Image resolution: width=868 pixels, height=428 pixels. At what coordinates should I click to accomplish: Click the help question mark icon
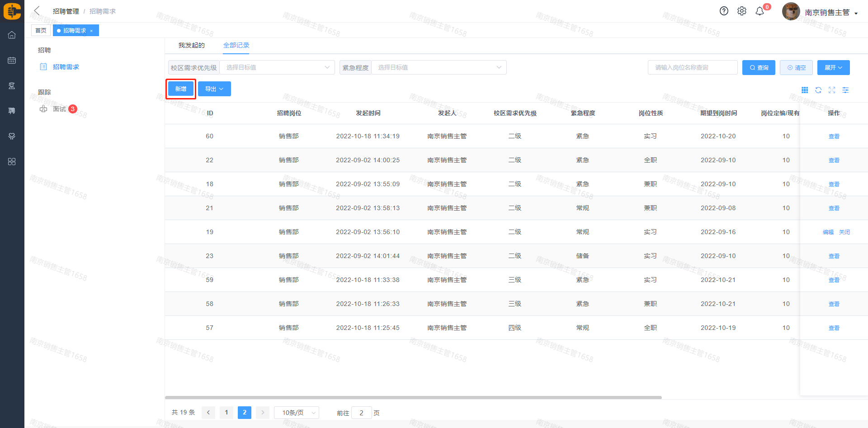point(724,11)
